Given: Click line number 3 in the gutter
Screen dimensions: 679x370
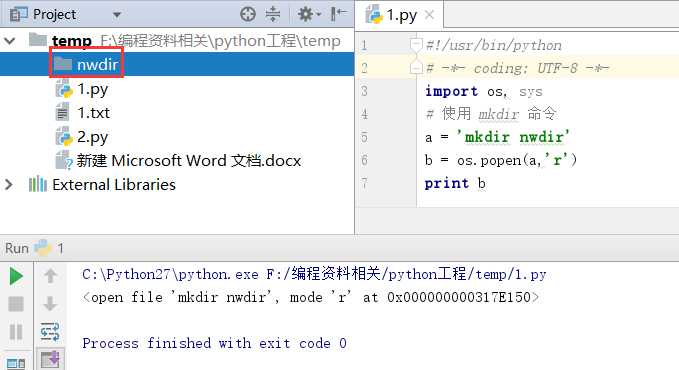Looking at the screenshot, I should (x=364, y=91).
